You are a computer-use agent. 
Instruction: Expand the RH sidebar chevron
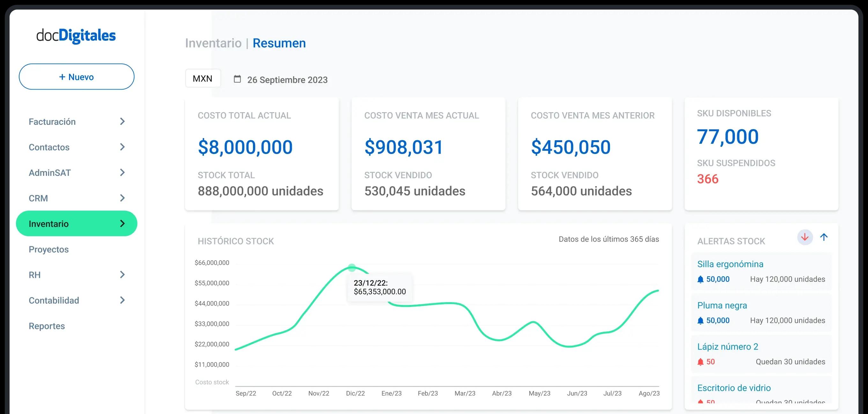tap(122, 275)
